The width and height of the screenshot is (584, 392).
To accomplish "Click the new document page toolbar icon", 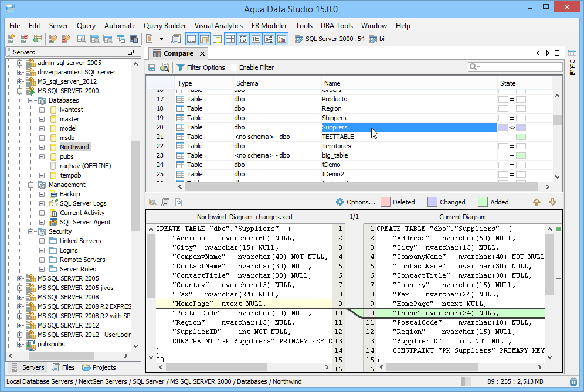I will point(150,39).
